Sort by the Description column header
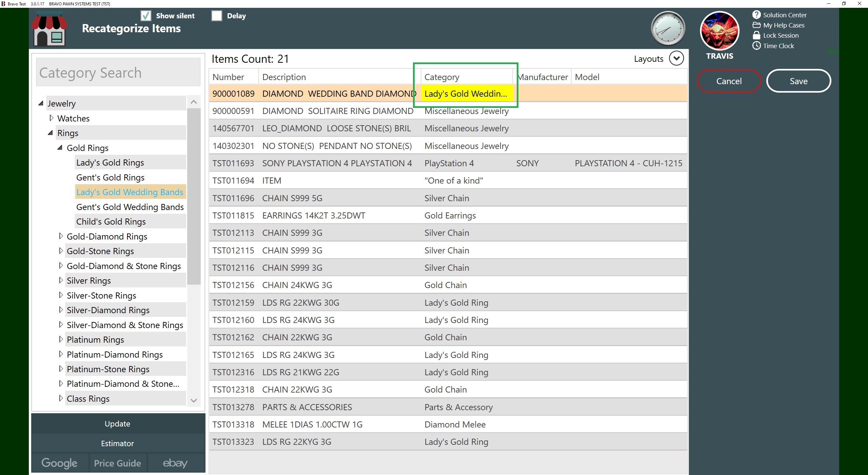This screenshot has height=475, width=868. 340,77
